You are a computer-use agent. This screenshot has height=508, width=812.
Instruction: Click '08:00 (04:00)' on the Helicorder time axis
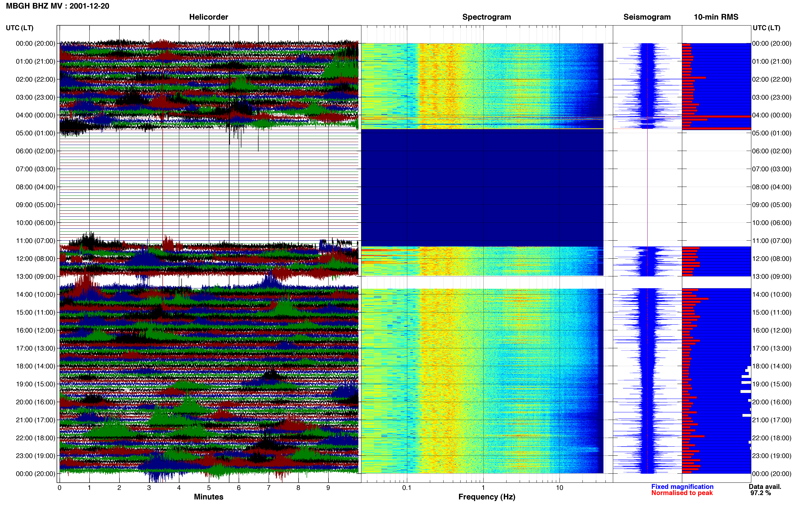click(35, 187)
